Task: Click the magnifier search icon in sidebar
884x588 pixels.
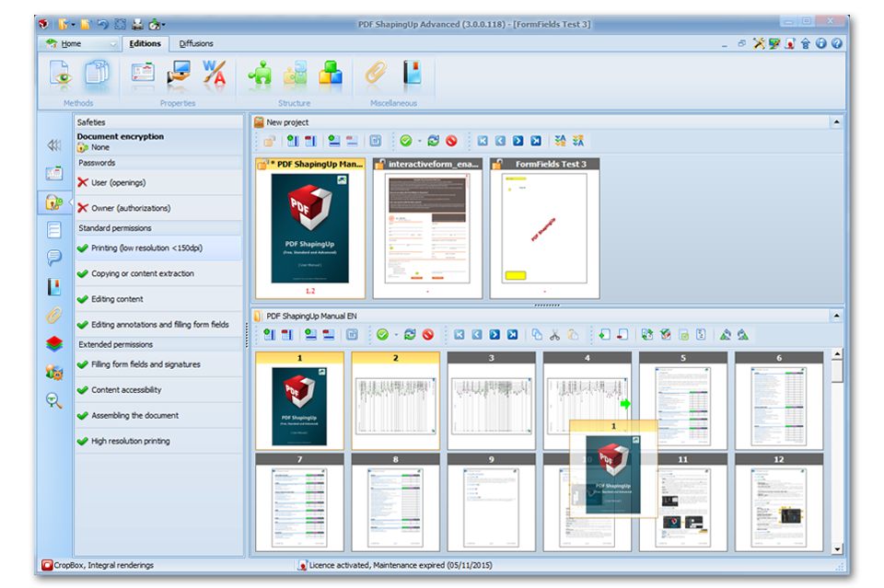Action: pos(54,400)
